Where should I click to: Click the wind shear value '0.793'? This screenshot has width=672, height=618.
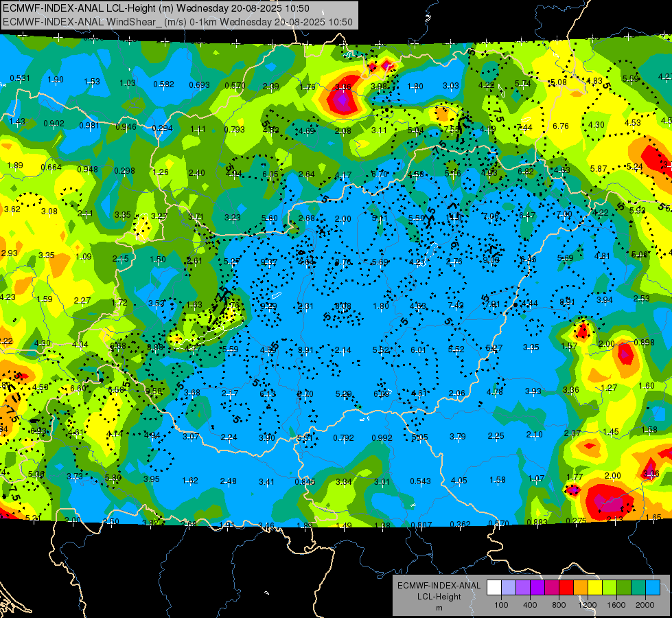click(235, 130)
